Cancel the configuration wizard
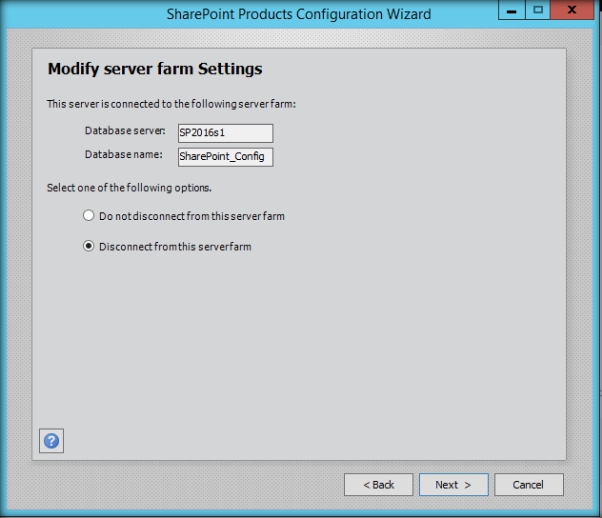The image size is (602, 518). pos(529,485)
